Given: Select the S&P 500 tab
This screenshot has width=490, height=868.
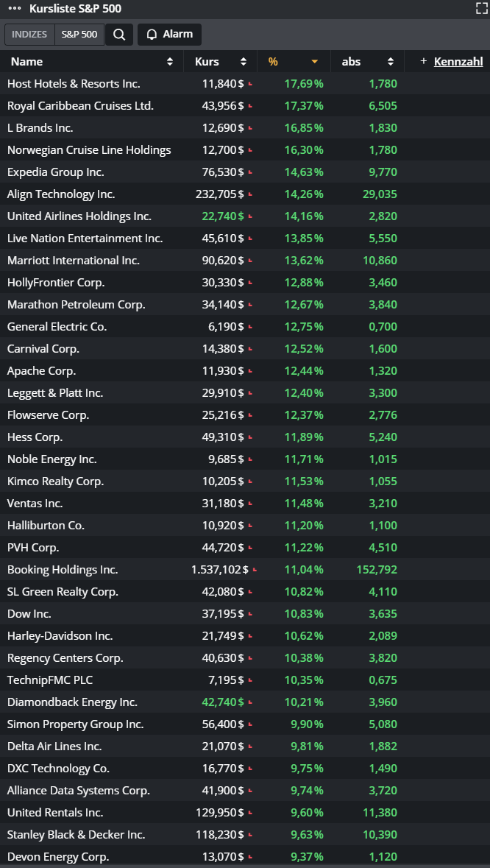Looking at the screenshot, I should [x=79, y=35].
